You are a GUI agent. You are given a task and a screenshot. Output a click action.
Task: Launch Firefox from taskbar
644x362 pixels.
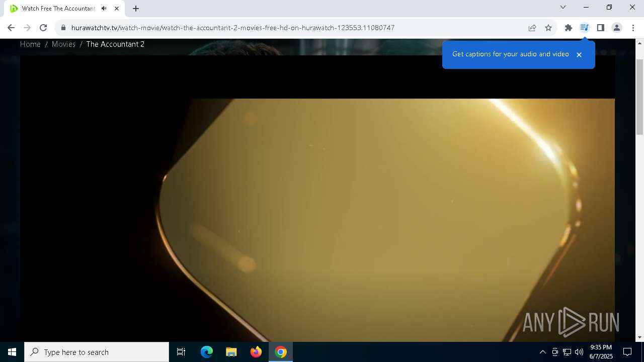click(x=256, y=352)
